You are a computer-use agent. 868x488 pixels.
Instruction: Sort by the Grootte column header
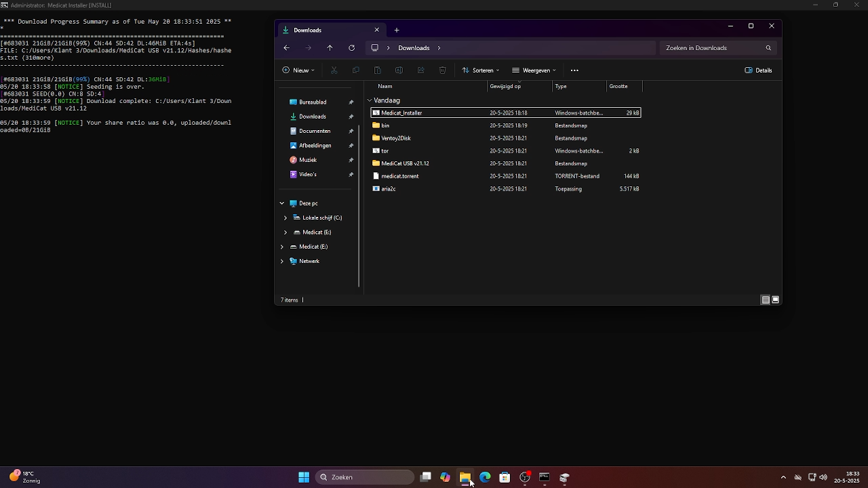624,86
